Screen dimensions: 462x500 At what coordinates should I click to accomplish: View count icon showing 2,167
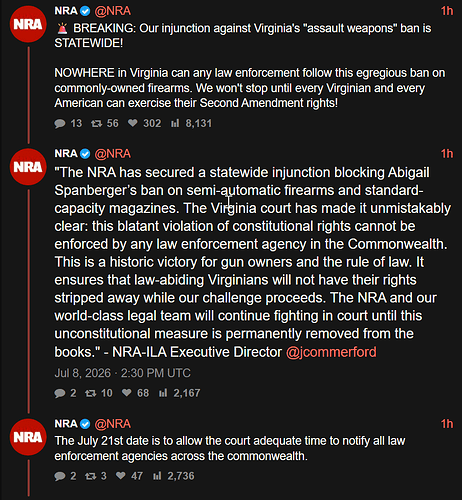(x=163, y=393)
